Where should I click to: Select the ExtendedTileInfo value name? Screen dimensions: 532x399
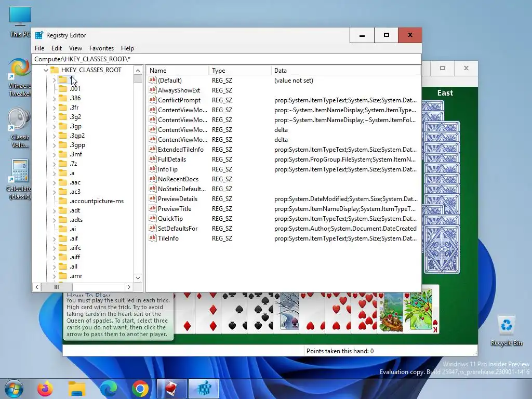coord(180,149)
